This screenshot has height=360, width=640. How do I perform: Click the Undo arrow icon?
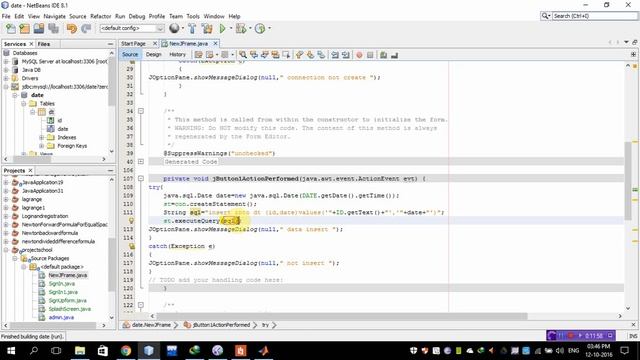click(x=72, y=28)
